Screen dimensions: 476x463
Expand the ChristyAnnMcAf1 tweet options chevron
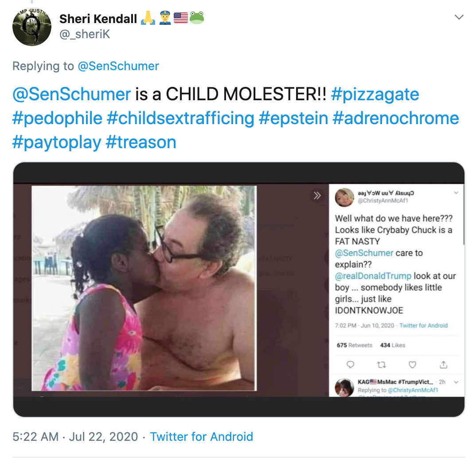click(456, 193)
